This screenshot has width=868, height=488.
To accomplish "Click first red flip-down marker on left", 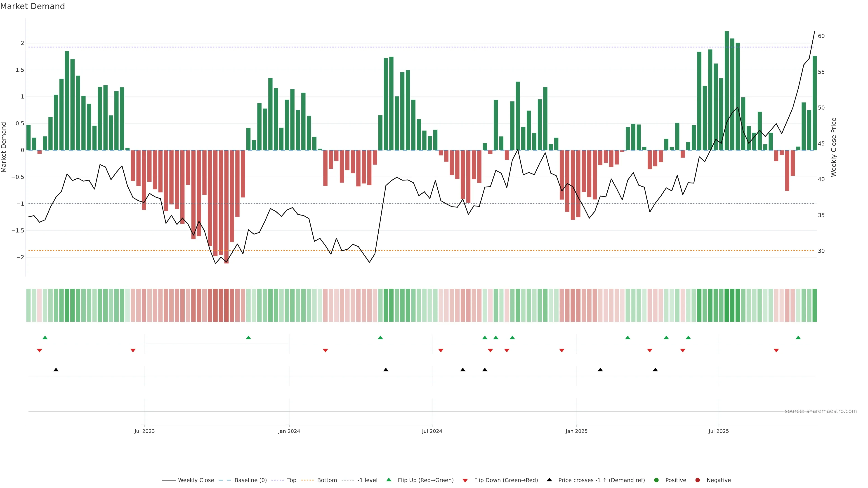I will 39,351.
